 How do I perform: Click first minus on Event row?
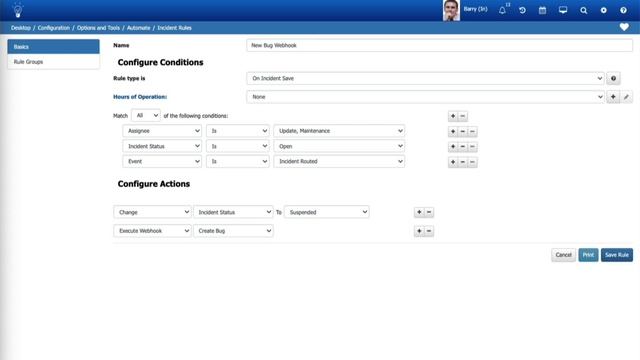click(462, 162)
